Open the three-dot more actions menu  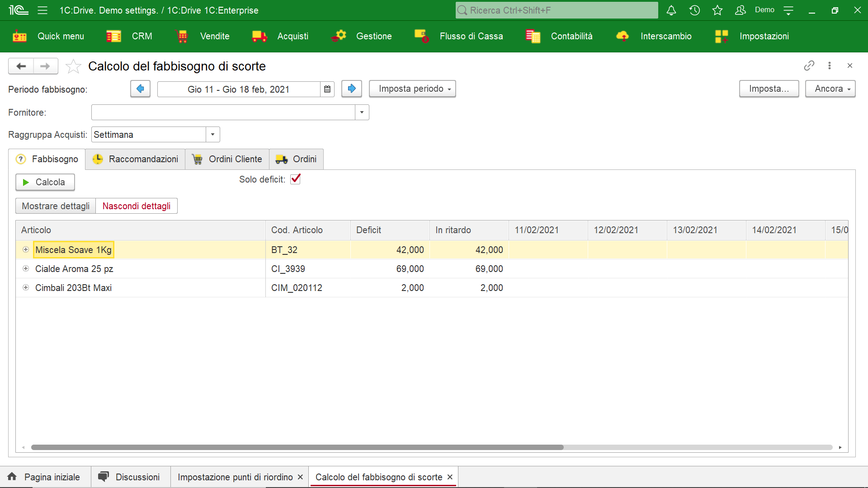click(830, 66)
